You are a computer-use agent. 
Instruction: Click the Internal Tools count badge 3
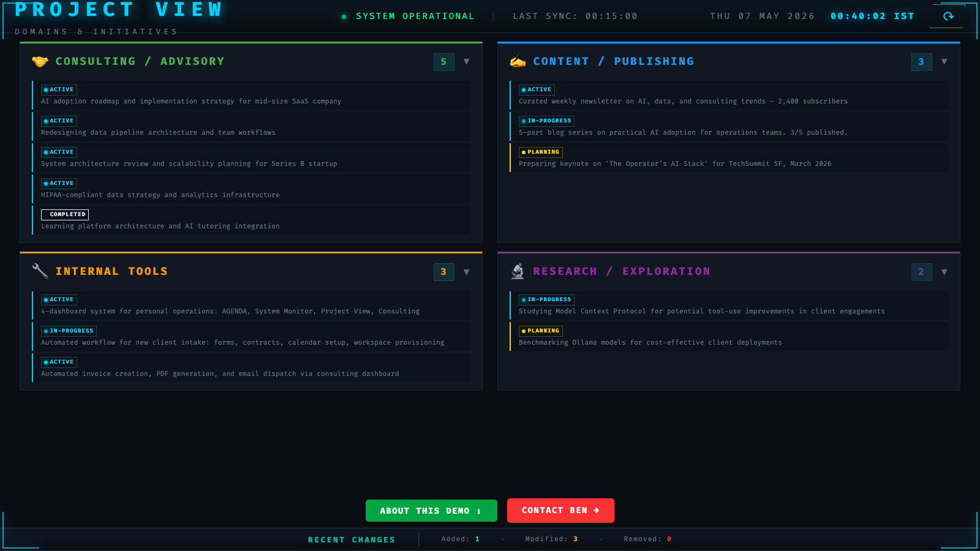(x=444, y=272)
